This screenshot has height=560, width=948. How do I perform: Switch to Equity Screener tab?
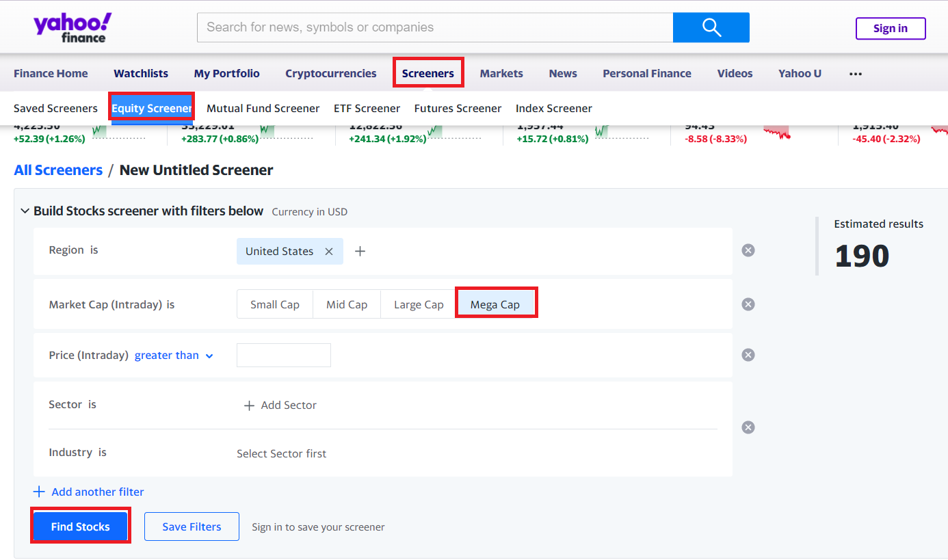click(x=152, y=108)
